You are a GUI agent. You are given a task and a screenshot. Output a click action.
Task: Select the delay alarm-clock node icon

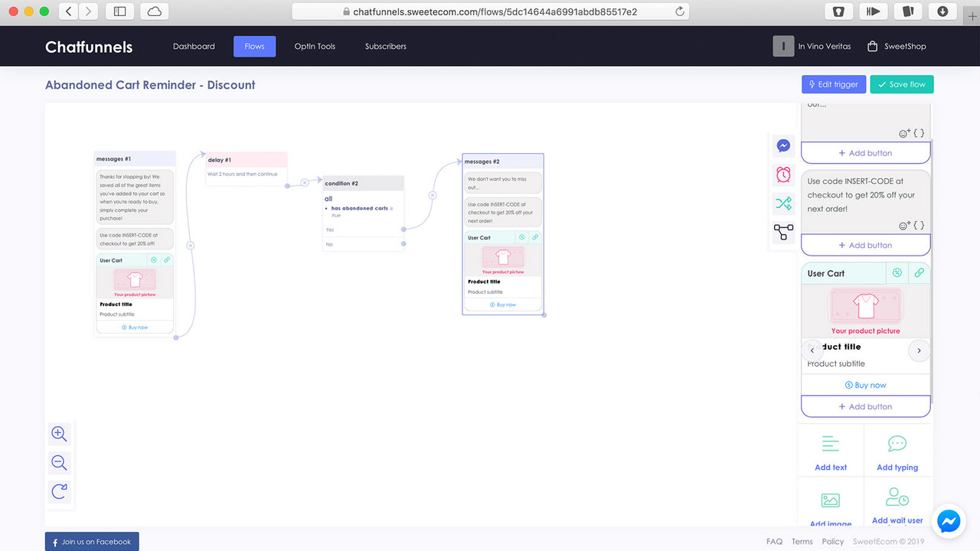(x=782, y=174)
